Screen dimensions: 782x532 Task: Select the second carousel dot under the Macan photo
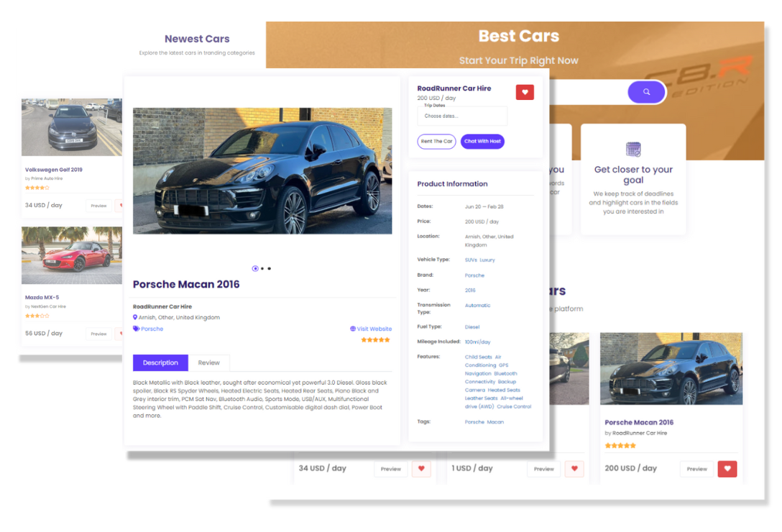click(x=262, y=268)
